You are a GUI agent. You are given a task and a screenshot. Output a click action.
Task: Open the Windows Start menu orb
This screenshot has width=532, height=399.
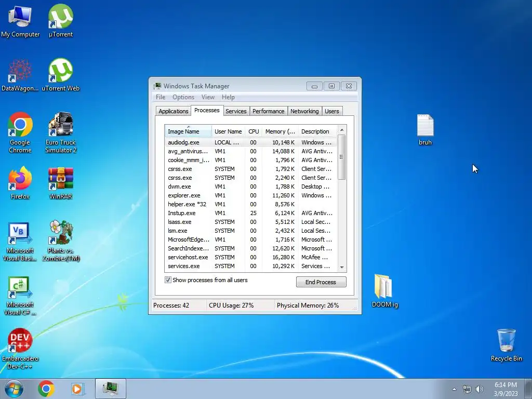14,389
